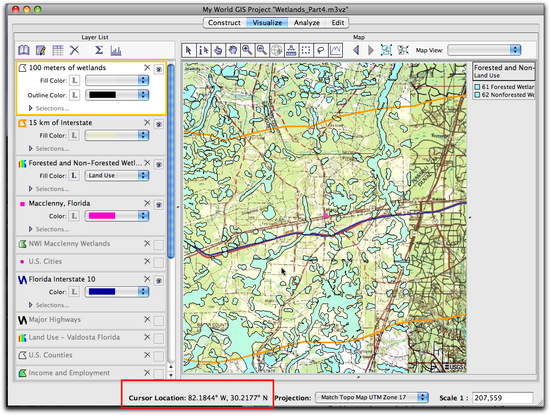Click the L button beside Outline Color
The width and height of the screenshot is (550, 415).
[74, 95]
